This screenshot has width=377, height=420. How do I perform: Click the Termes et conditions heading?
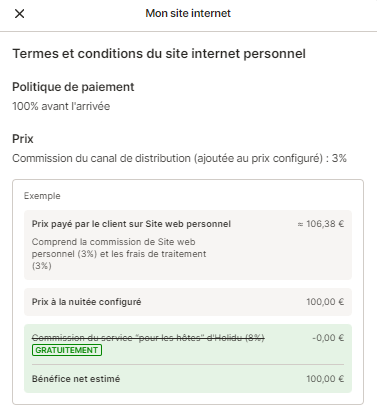(159, 54)
